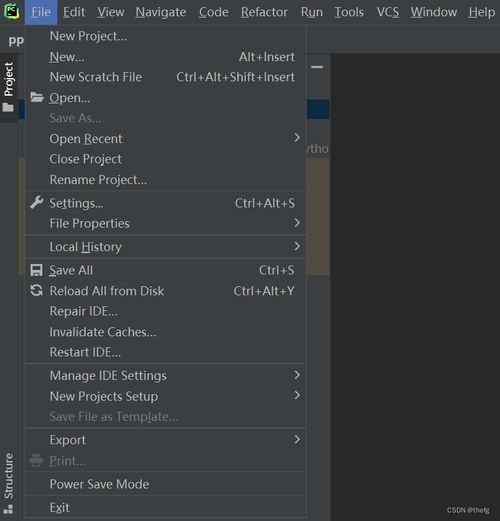Image resolution: width=500 pixels, height=521 pixels.
Task: Click the Reload All from Disk refresh icon
Action: [x=36, y=290]
